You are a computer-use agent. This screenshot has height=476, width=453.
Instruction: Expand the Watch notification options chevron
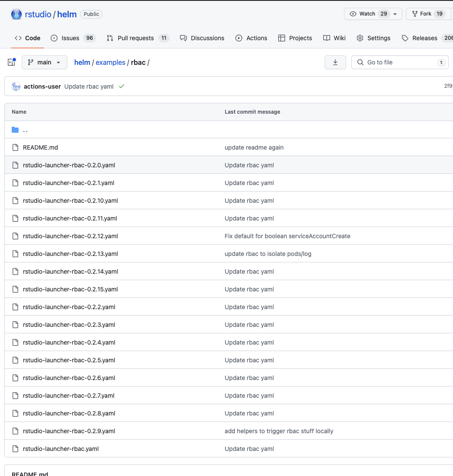[x=394, y=14]
